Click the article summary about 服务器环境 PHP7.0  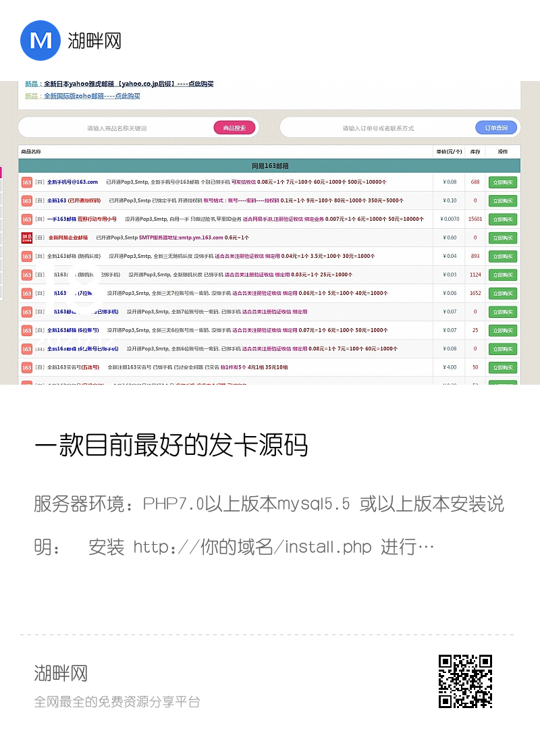[x=269, y=526]
